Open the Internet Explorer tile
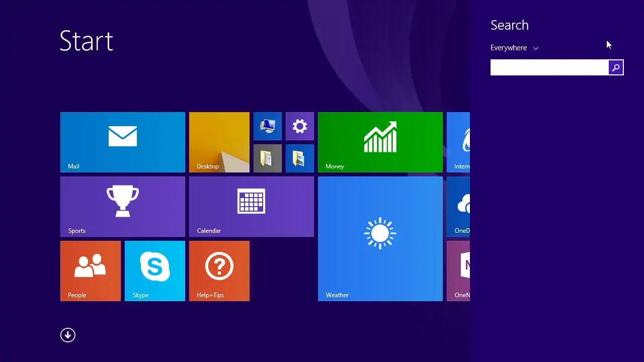The width and height of the screenshot is (644, 362). (x=458, y=142)
